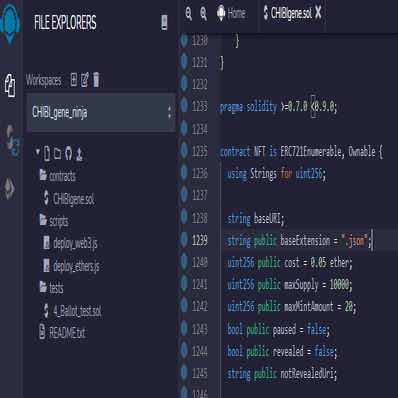Close the CHIBIgene.sol tab
The width and height of the screenshot is (398, 398).
pos(318,13)
